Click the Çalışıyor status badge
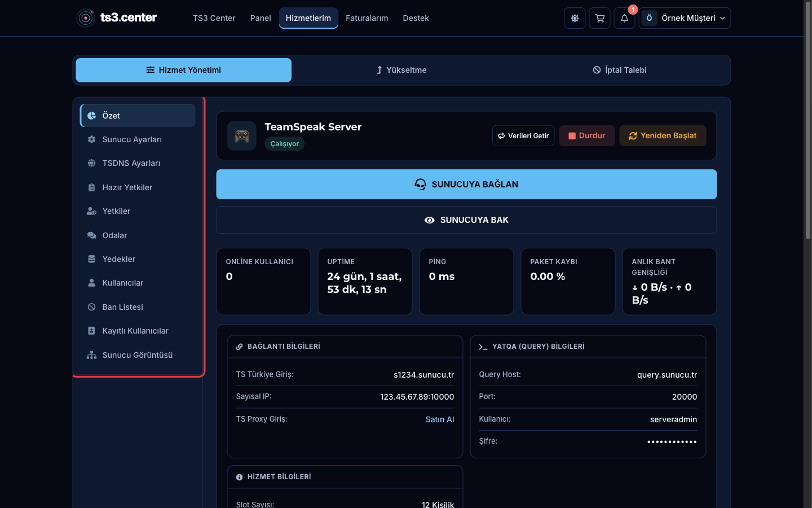This screenshot has height=508, width=812. coord(285,144)
